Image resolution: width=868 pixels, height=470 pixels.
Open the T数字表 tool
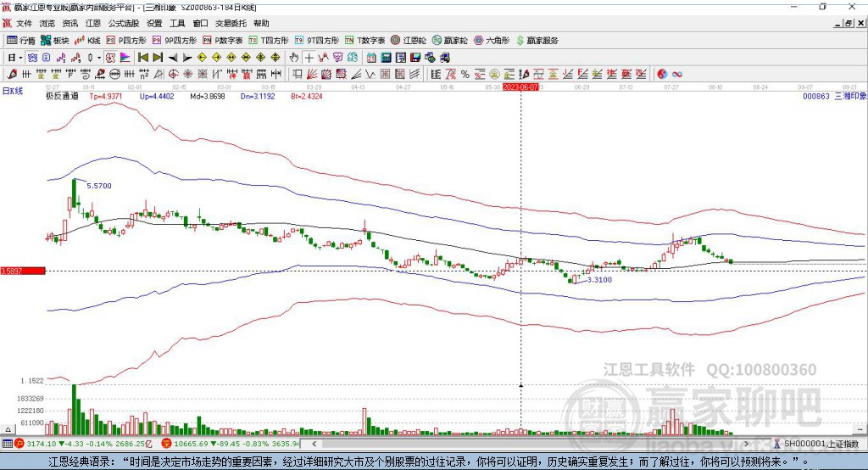(364, 41)
